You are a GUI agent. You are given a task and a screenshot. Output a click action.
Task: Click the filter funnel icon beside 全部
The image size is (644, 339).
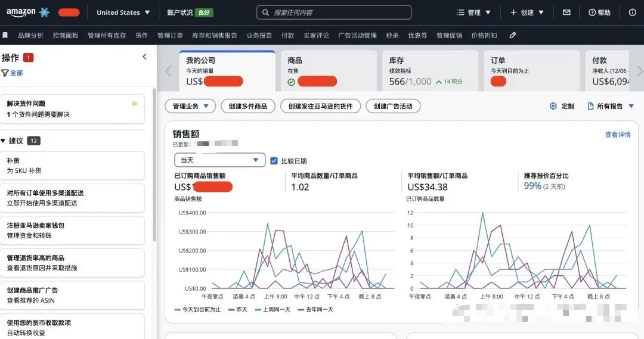coord(5,73)
